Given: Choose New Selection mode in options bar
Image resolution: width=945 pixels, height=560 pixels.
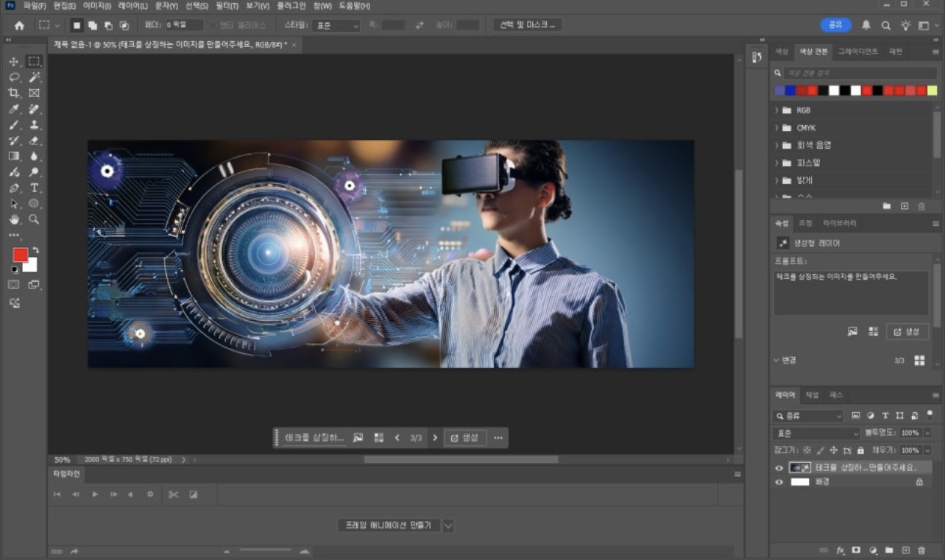Looking at the screenshot, I should (x=76, y=25).
